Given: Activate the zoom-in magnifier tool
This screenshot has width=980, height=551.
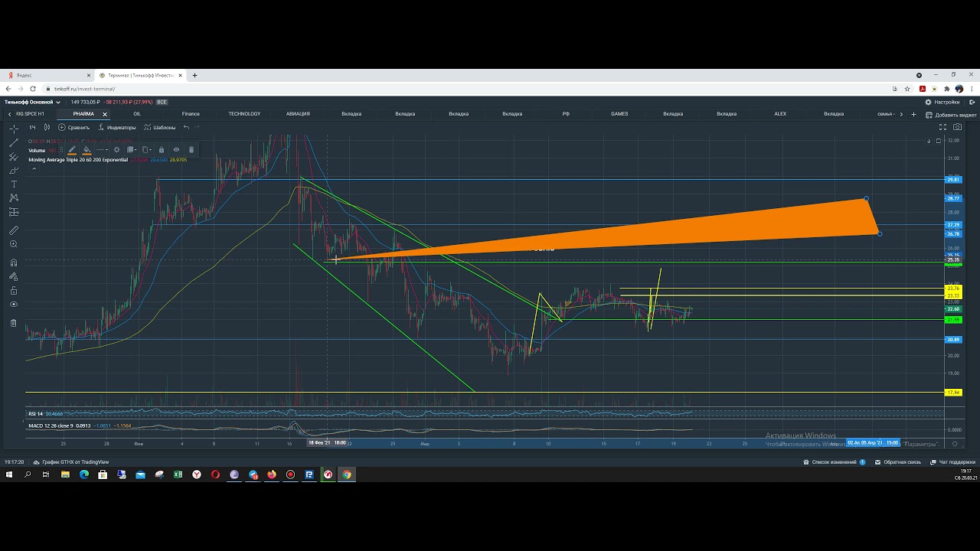Looking at the screenshot, I should [x=13, y=244].
